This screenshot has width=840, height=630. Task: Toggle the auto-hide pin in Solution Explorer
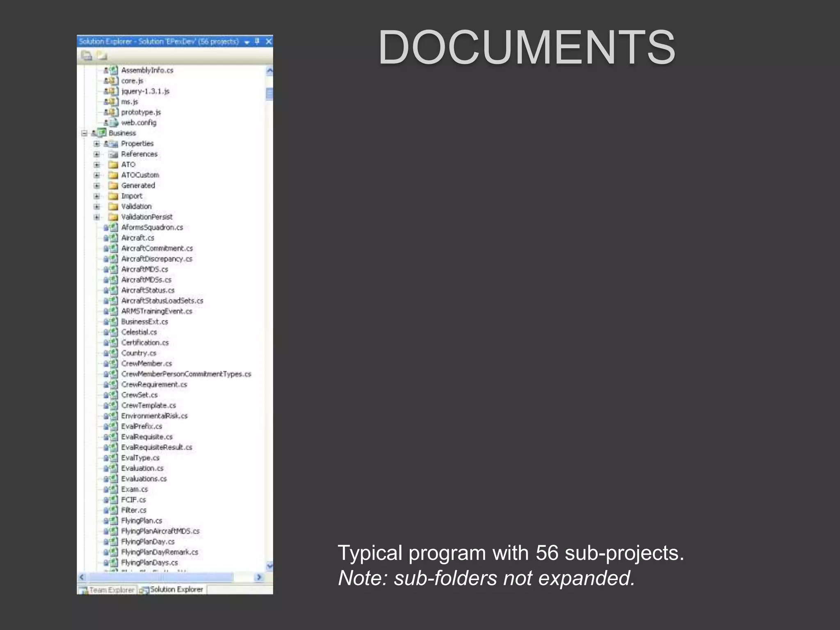pyautogui.click(x=257, y=41)
